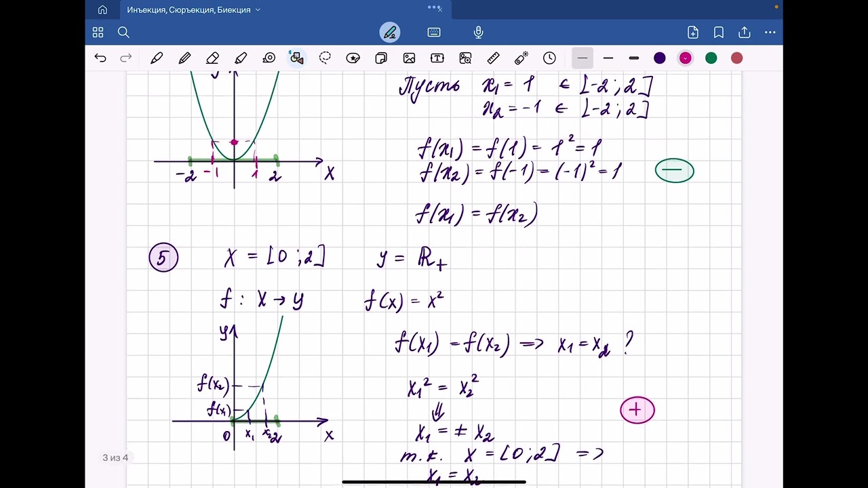
Task: Open the sticky note tool
Action: pyautogui.click(x=381, y=58)
